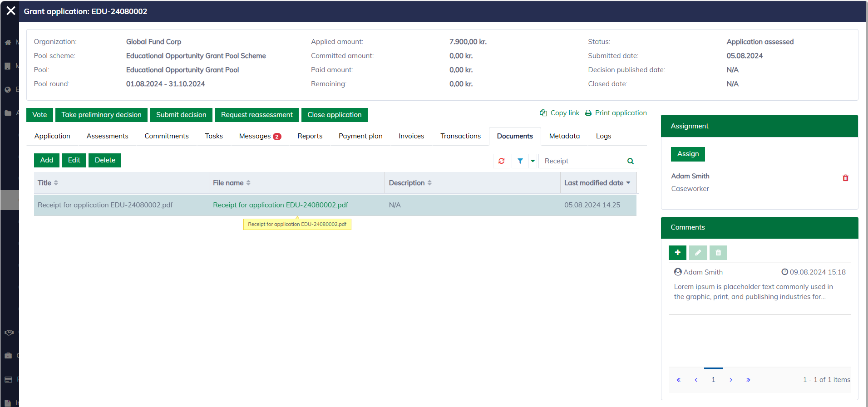The width and height of the screenshot is (868, 407).
Task: Go to next comments page arrow
Action: click(730, 380)
